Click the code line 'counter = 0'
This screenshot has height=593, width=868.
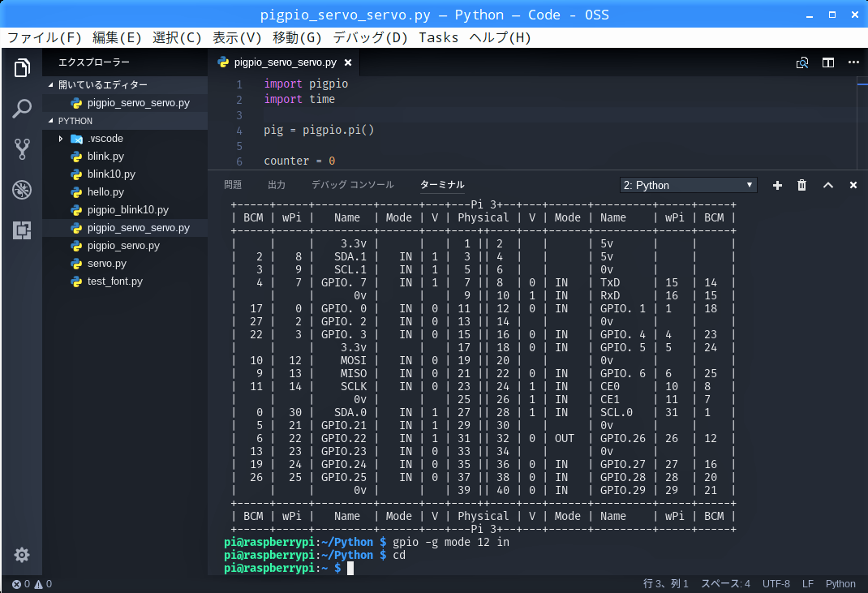point(299,161)
